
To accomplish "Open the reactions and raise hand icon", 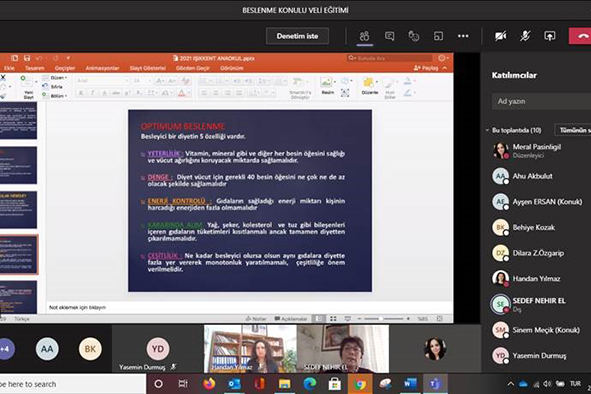I will tap(413, 36).
